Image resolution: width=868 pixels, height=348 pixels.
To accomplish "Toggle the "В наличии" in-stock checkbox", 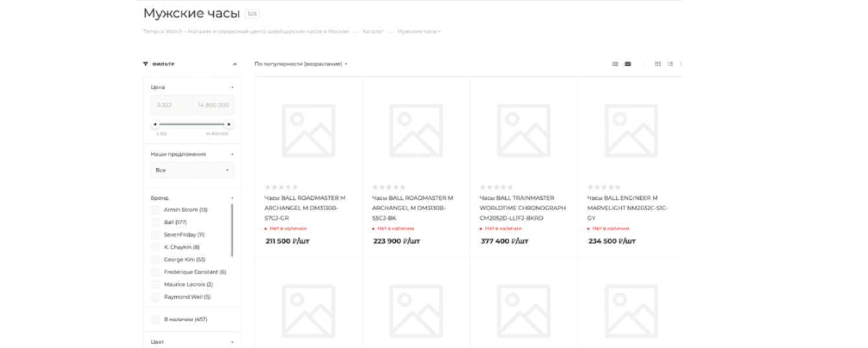I will coord(155,320).
